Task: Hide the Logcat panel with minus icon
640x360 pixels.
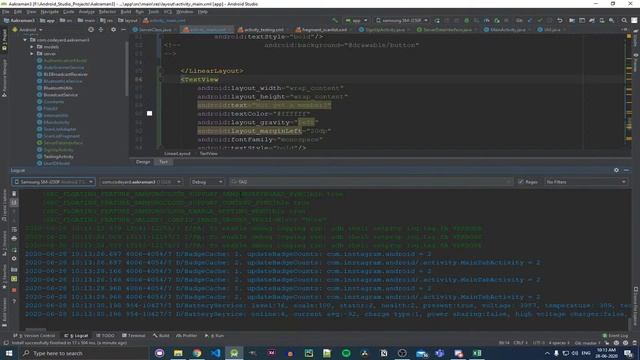Action: point(627,170)
